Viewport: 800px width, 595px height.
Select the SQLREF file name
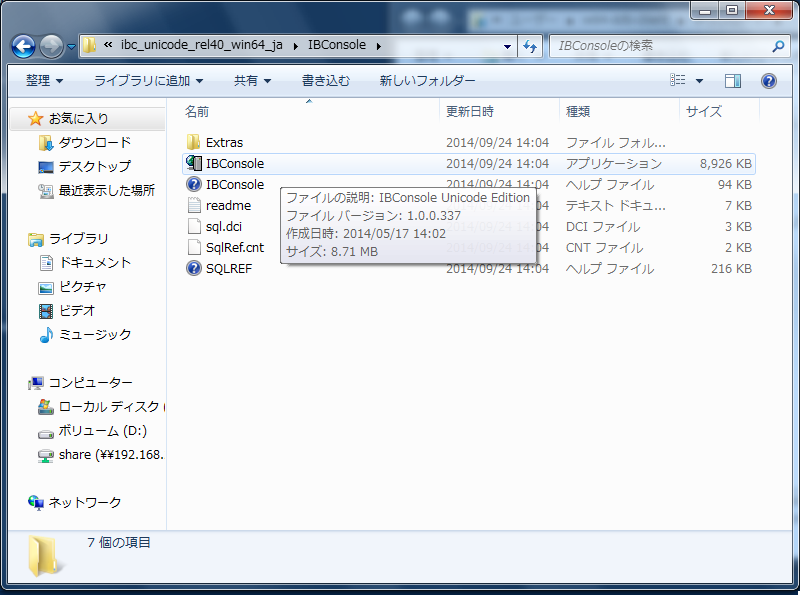click(229, 268)
